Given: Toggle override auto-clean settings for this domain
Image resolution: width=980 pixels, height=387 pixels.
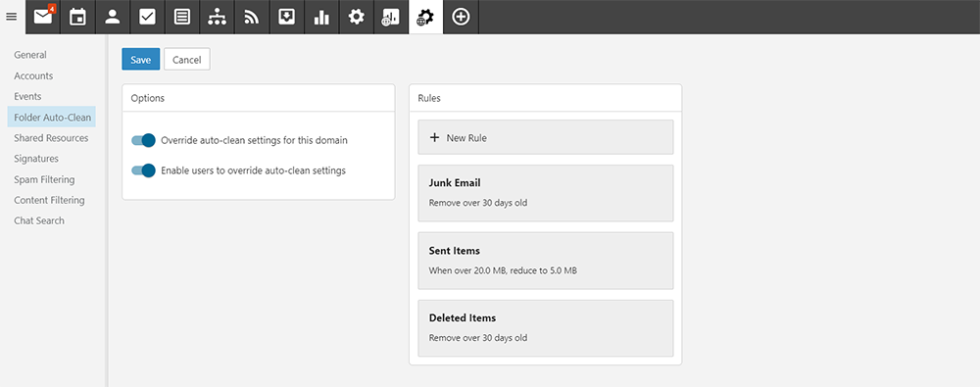Looking at the screenshot, I should coord(143,140).
